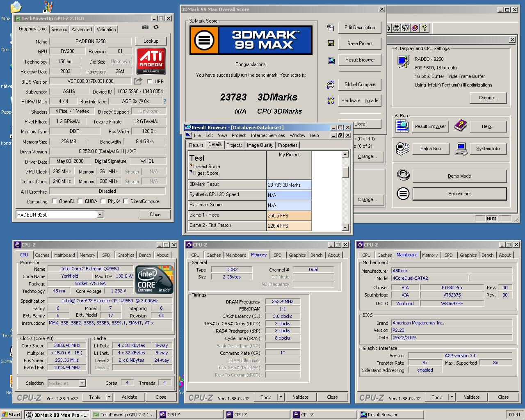525x420 pixels.
Task: Click the DRAM Frequency 253.4 MHz value
Action: (283, 301)
